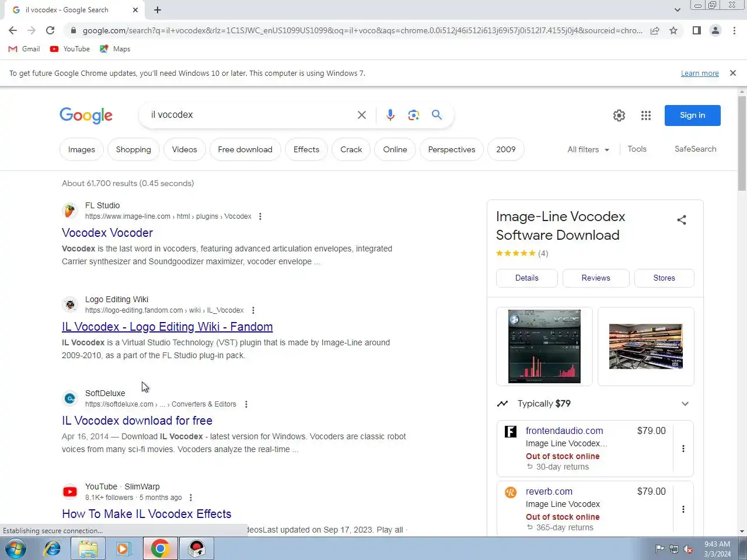The image size is (747, 560).
Task: Open the Chrome side panel icon
Action: pos(696,30)
